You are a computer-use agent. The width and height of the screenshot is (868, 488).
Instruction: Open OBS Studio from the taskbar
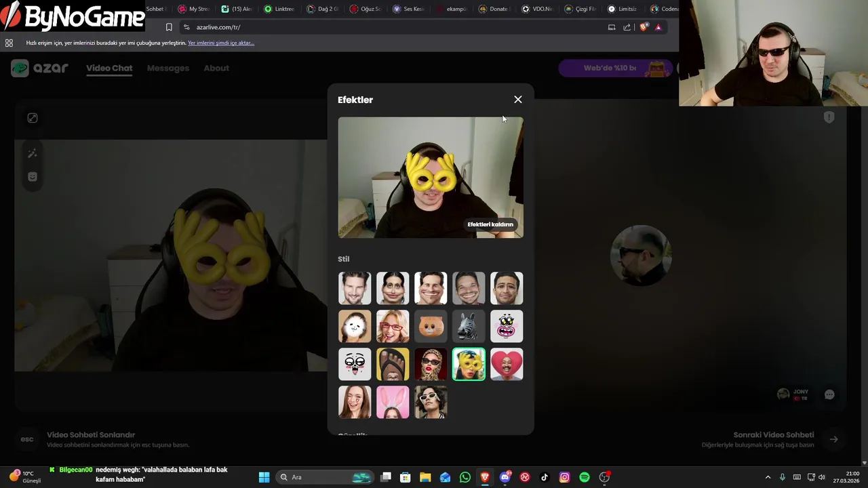tap(604, 477)
